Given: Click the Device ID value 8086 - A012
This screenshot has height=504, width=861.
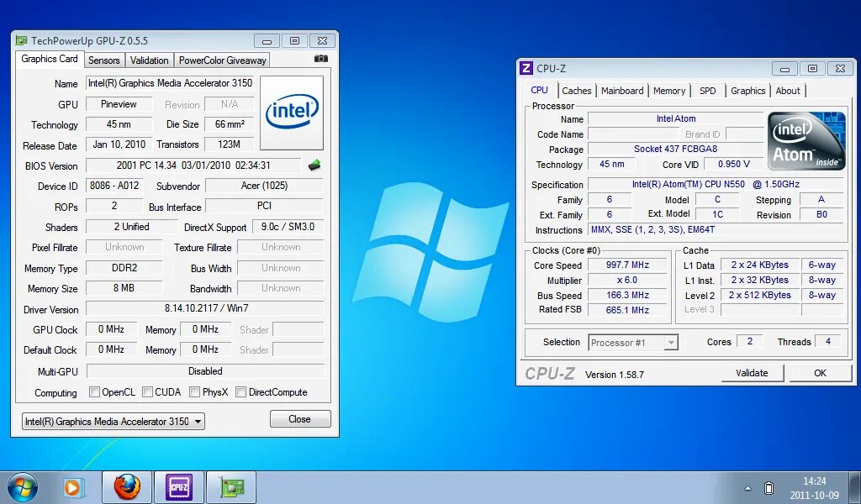Looking at the screenshot, I should [114, 186].
